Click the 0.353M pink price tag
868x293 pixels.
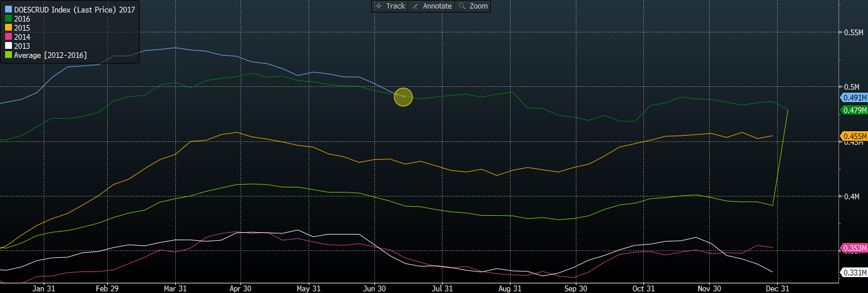click(854, 248)
